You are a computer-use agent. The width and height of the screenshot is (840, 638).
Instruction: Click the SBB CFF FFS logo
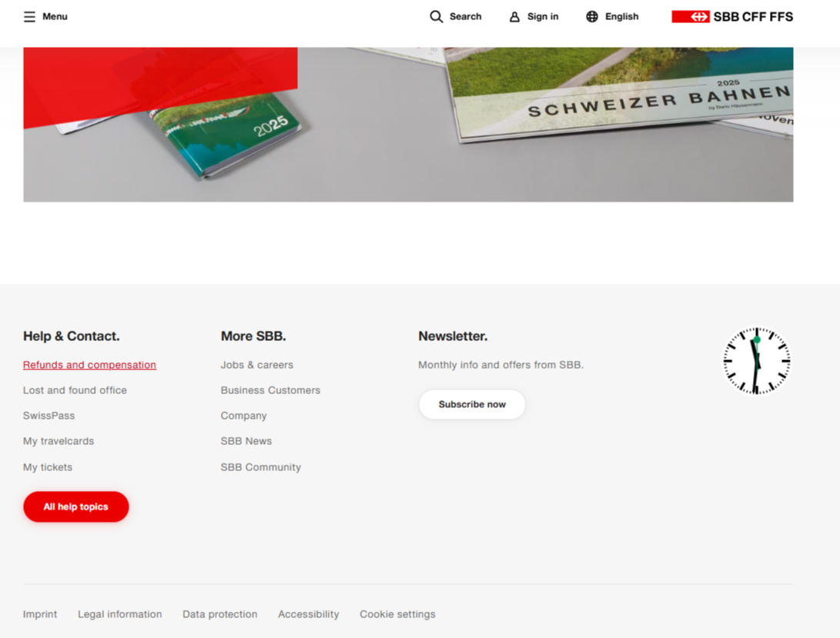pos(732,17)
